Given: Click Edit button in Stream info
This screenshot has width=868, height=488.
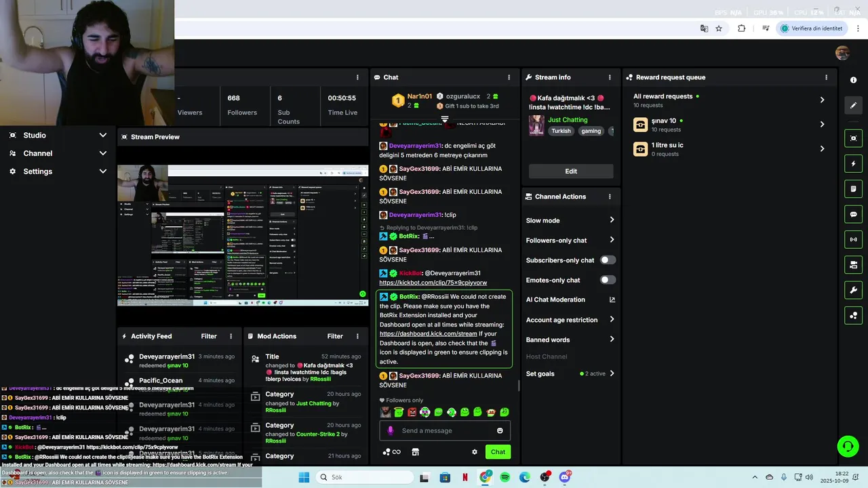Looking at the screenshot, I should [571, 171].
